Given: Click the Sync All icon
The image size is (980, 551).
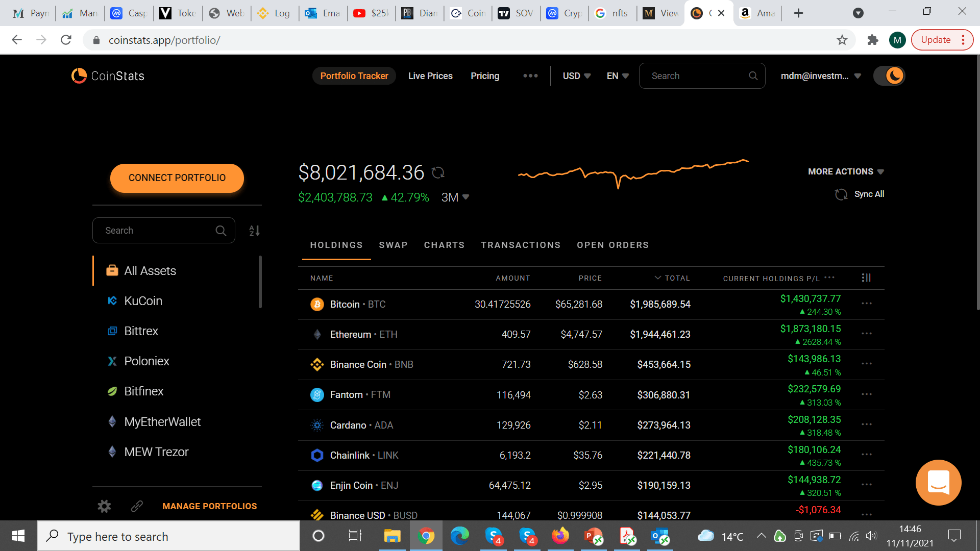Looking at the screenshot, I should [x=841, y=194].
